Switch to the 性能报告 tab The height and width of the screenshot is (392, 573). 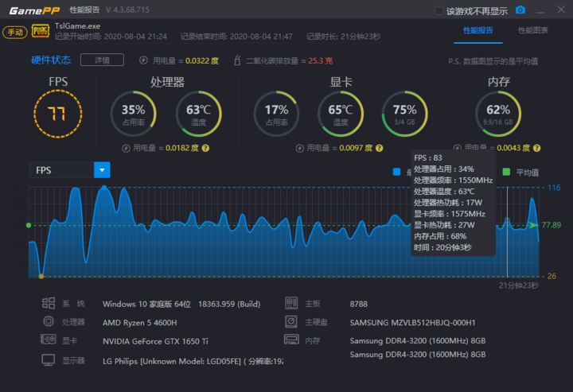(478, 30)
